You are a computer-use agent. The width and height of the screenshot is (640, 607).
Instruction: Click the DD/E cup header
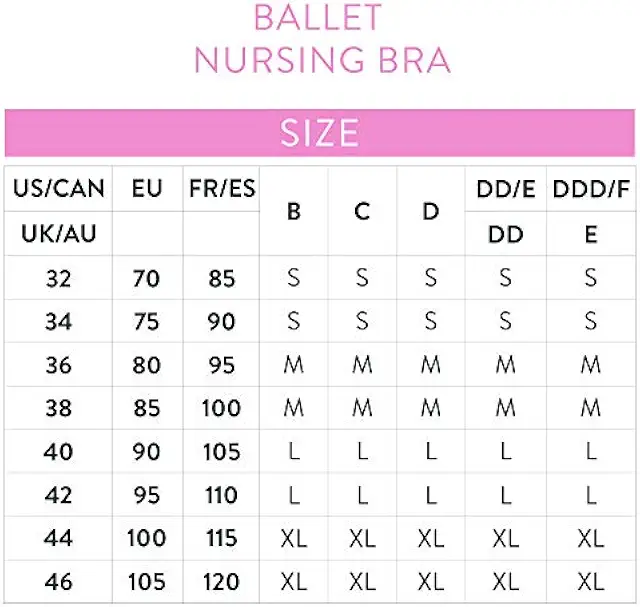506,189
